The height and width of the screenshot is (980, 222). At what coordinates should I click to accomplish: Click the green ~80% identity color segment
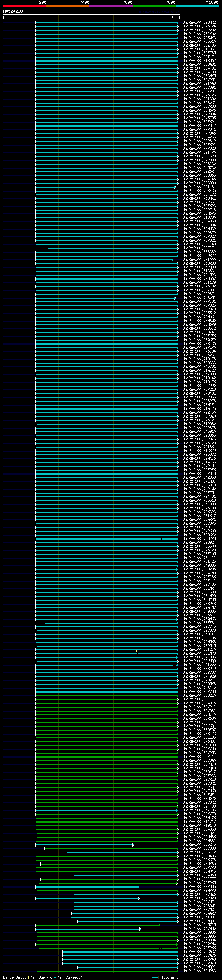tap(154, 6)
